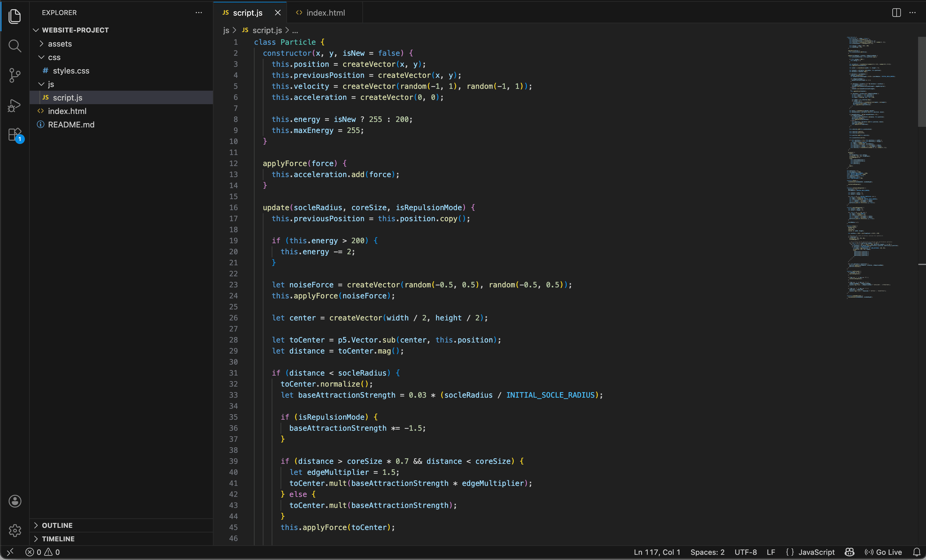Collapse the css folder
The height and width of the screenshot is (560, 926).
tap(54, 58)
